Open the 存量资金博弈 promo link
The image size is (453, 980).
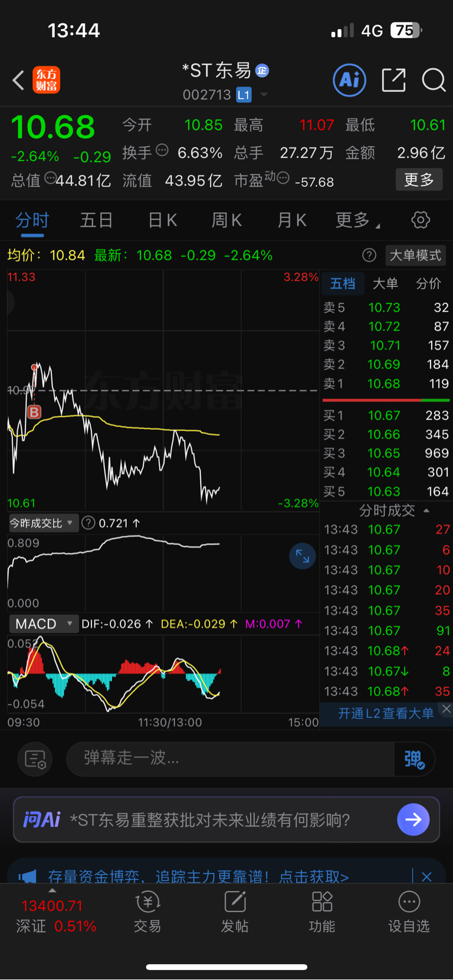198,877
